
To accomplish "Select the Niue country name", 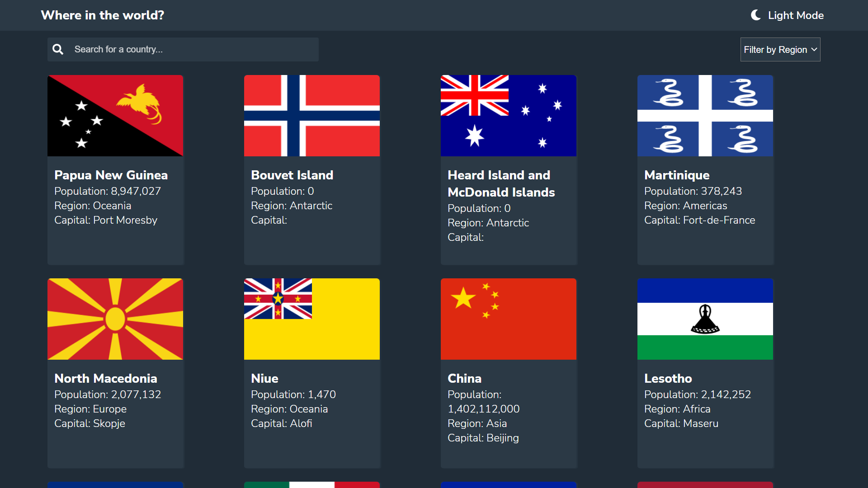I will coord(264,379).
